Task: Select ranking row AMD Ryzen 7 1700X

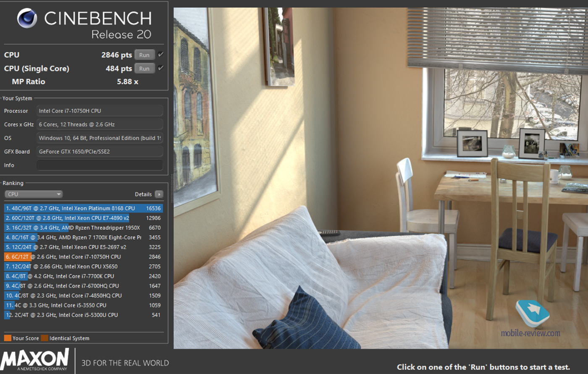Action: [83, 237]
